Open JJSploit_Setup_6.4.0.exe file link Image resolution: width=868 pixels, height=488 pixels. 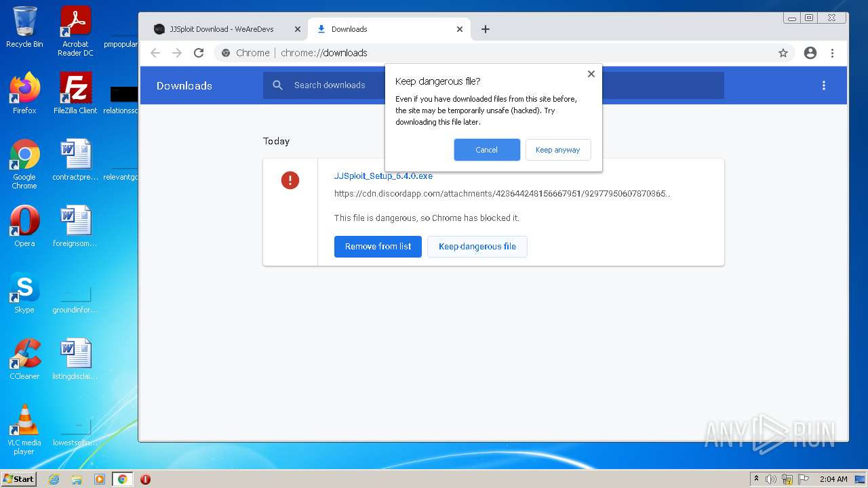tap(383, 176)
